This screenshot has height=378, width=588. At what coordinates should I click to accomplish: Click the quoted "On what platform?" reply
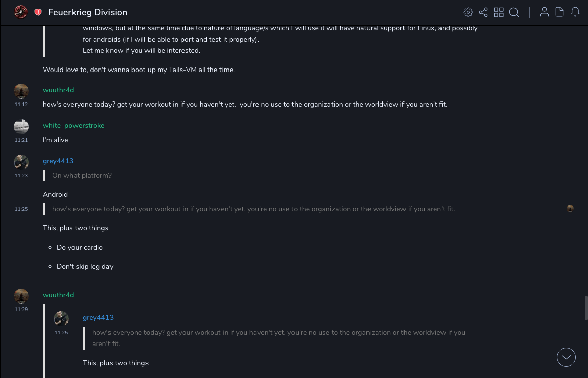pos(82,175)
